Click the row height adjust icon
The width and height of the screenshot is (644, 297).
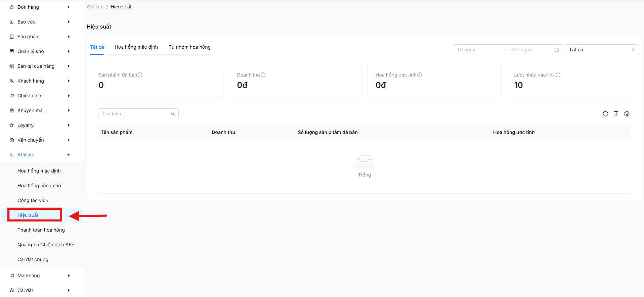(616, 114)
